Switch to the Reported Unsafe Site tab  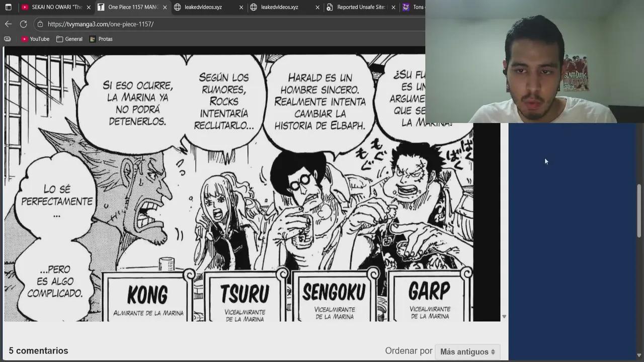pyautogui.click(x=361, y=7)
